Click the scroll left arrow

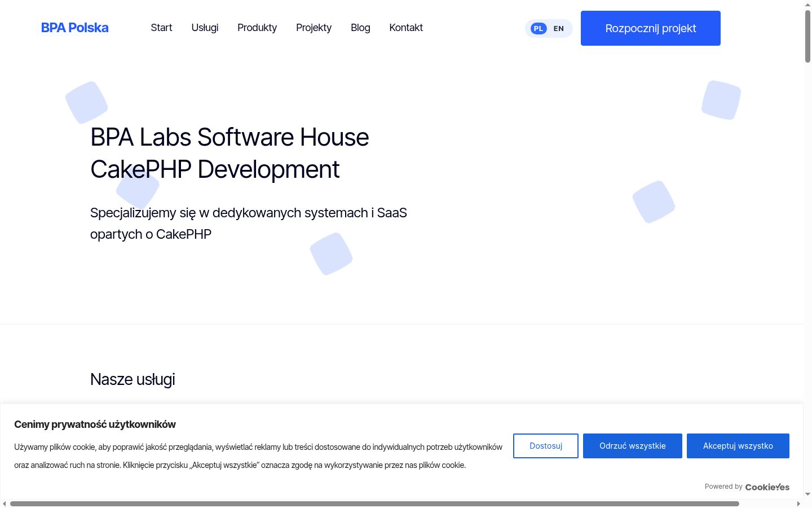(x=5, y=503)
